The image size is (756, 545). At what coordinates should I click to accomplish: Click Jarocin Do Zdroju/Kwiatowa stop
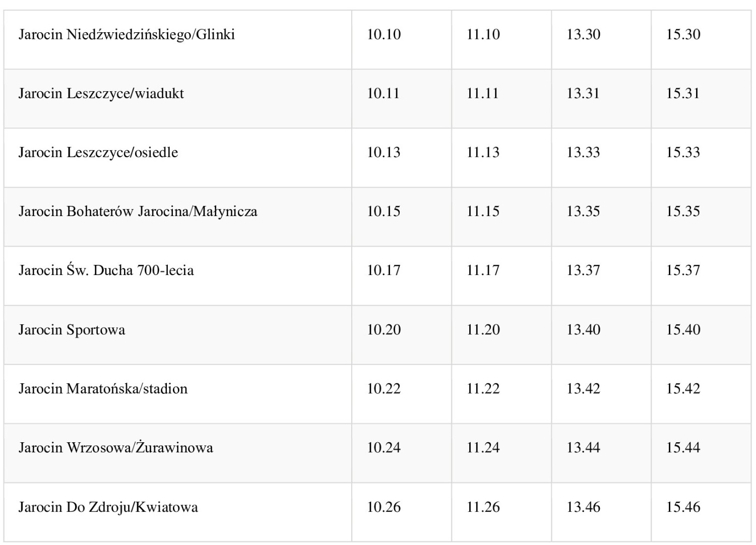coord(108,507)
